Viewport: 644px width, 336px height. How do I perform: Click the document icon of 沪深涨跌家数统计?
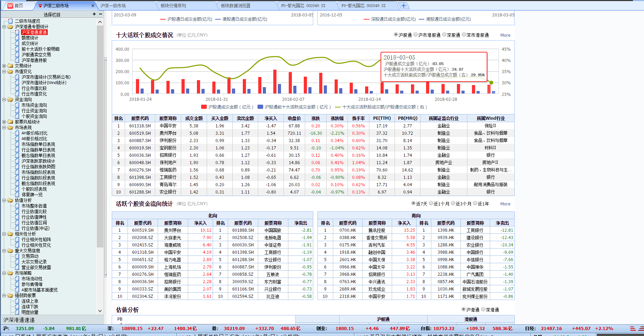pos(17,161)
